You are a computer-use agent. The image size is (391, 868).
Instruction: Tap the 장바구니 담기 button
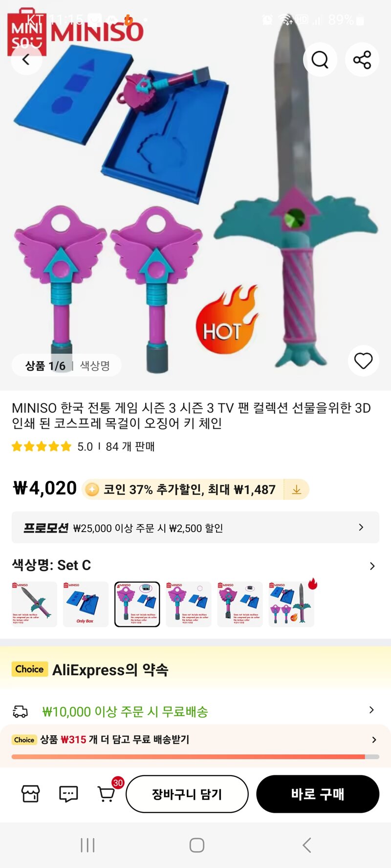[x=187, y=794]
